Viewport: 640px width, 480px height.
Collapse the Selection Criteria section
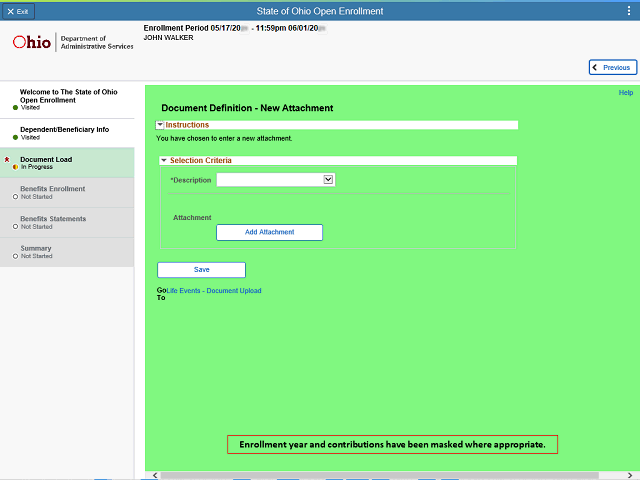[164, 160]
